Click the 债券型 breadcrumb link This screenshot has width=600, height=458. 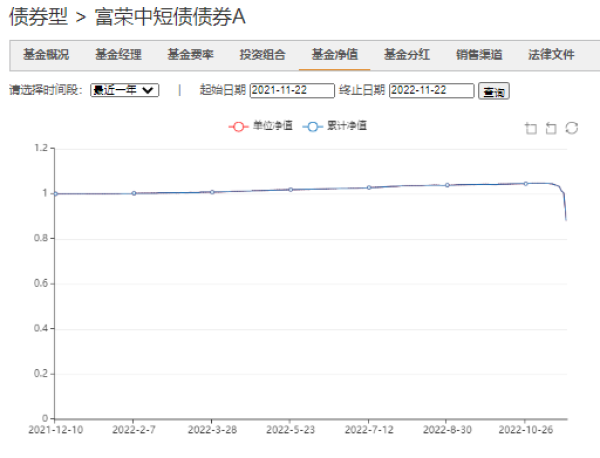point(38,17)
